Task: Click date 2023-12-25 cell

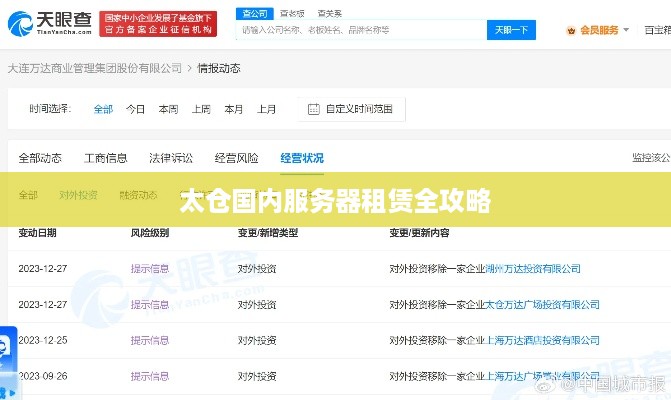Action: 43,341
